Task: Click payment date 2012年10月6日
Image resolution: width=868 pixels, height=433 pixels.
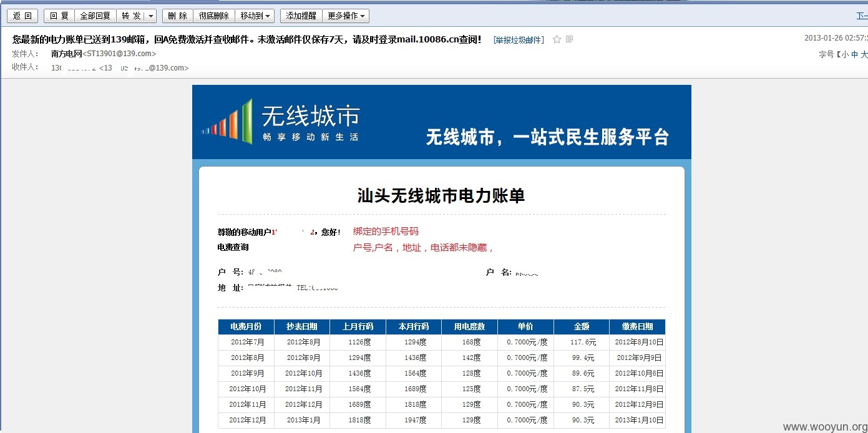Action: click(639, 374)
